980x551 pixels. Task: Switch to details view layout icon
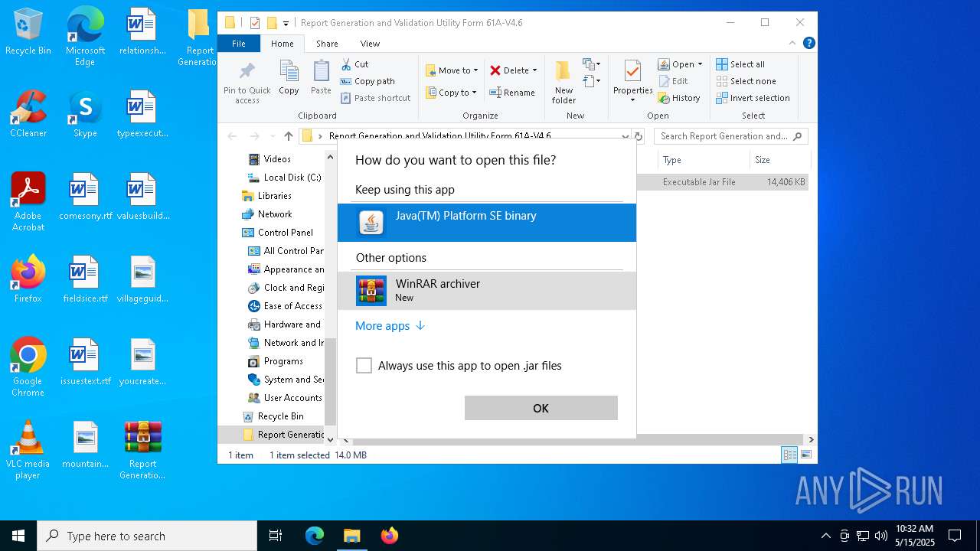(789, 455)
